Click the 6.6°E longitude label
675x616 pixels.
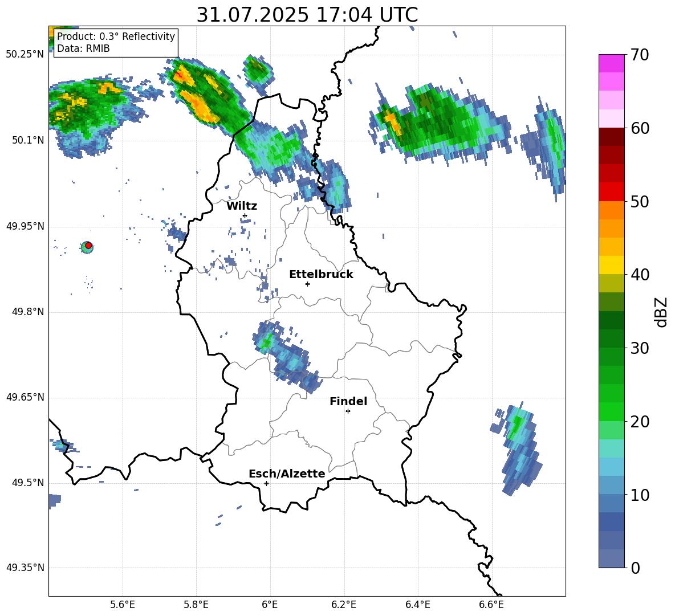pyautogui.click(x=491, y=605)
